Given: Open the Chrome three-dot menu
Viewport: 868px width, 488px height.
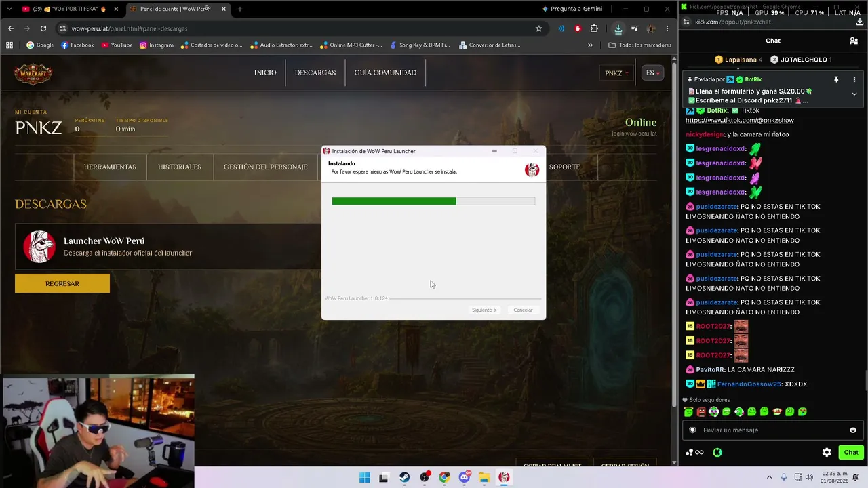Looking at the screenshot, I should 667,28.
